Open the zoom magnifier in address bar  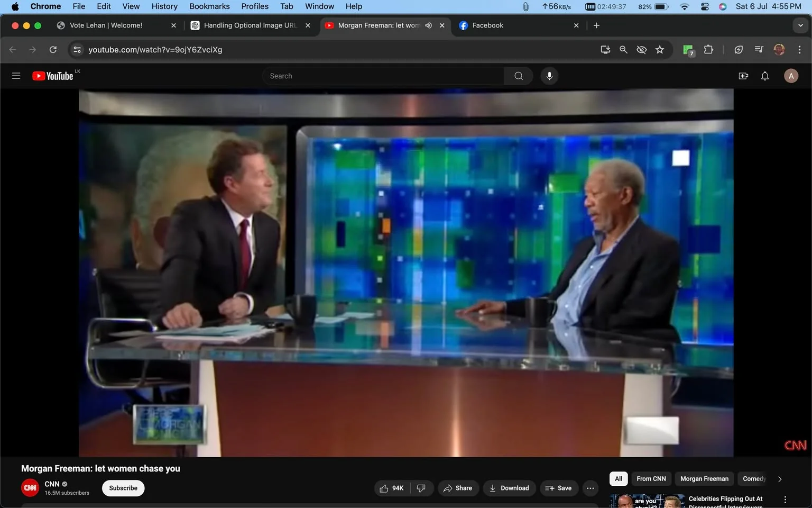click(x=623, y=49)
